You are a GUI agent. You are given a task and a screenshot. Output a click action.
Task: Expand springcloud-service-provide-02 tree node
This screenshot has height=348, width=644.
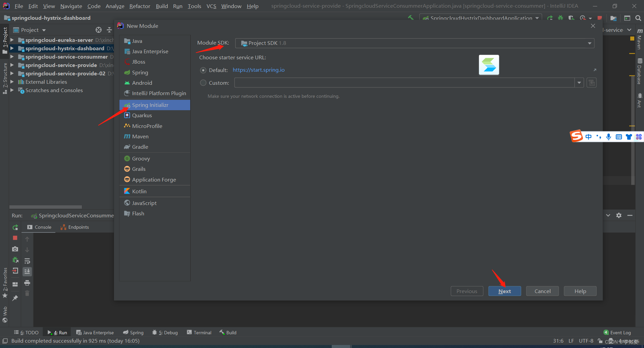12,73
